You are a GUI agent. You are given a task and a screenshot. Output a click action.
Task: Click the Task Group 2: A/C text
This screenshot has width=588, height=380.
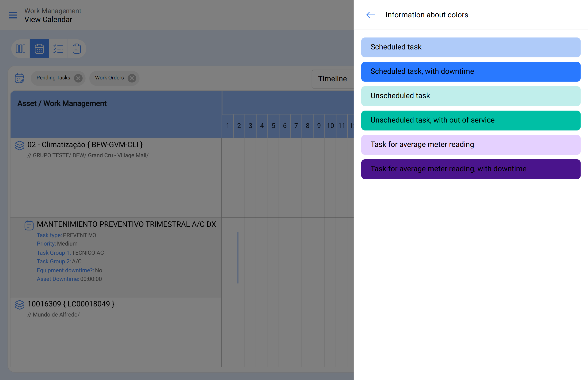pos(59,261)
